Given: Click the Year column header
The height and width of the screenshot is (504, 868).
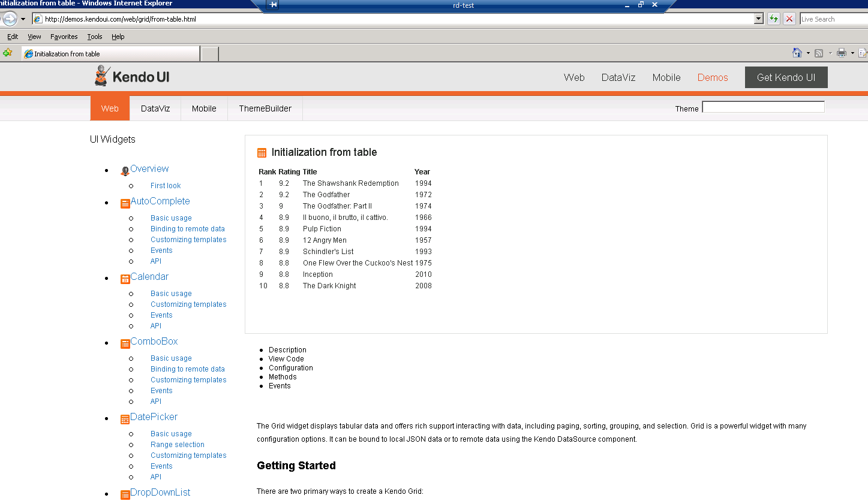Looking at the screenshot, I should 422,172.
